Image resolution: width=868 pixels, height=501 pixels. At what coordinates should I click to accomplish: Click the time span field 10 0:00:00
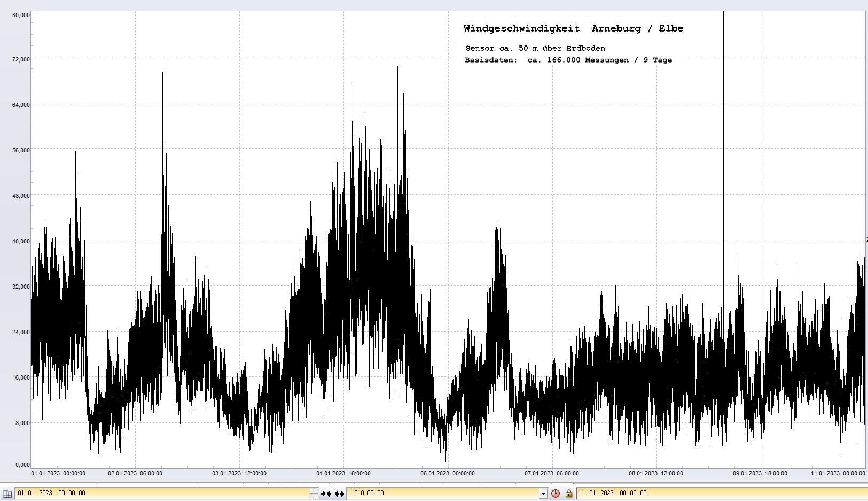click(x=442, y=493)
